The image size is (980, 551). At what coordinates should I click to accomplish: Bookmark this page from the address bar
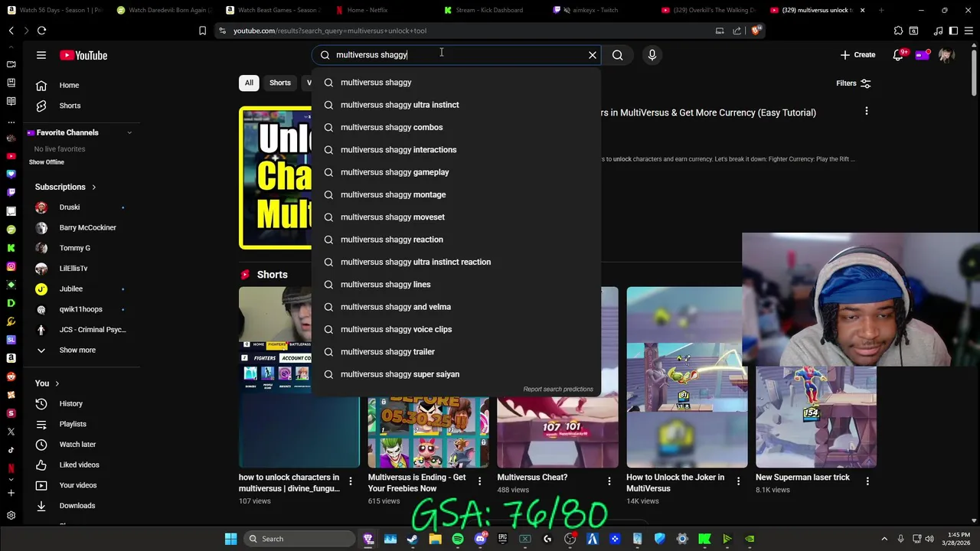202,31
